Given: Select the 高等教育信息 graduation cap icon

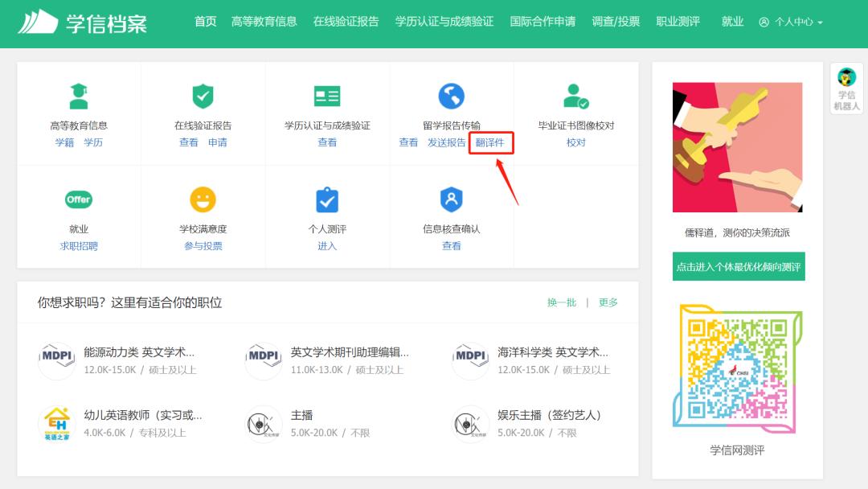Looking at the screenshot, I should pyautogui.click(x=77, y=95).
